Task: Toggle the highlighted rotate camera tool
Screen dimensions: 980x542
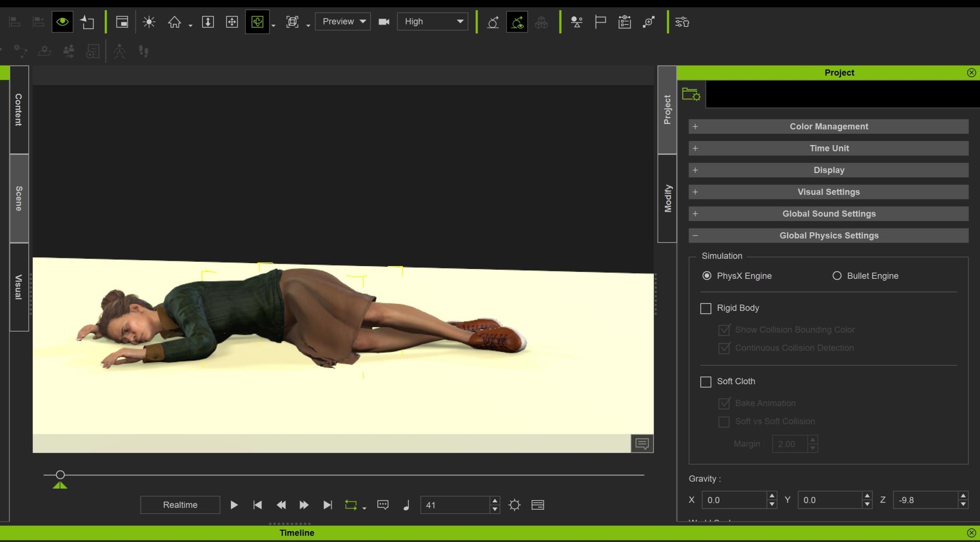Action: point(257,22)
